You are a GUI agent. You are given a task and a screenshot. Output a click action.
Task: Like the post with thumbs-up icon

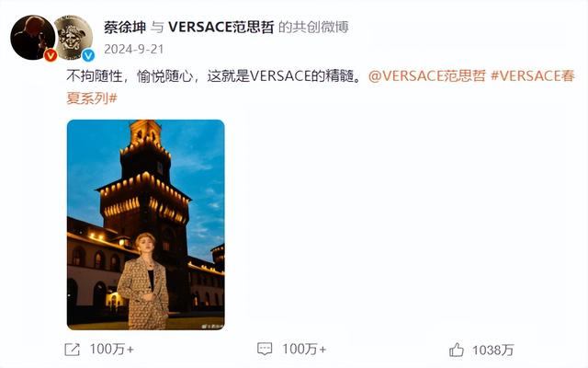click(457, 350)
